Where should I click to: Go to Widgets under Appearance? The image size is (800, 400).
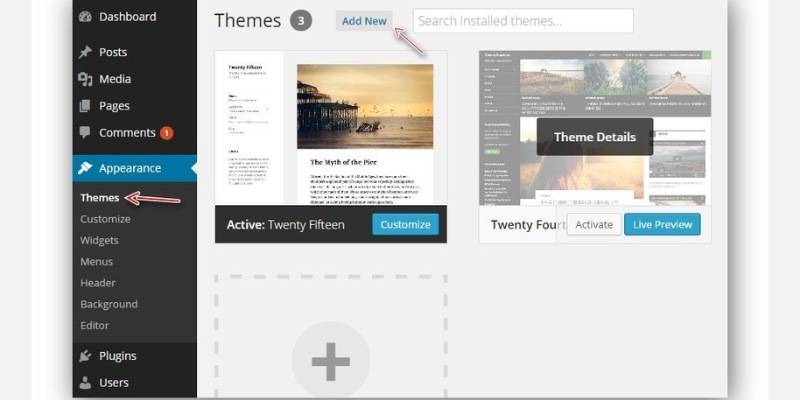tap(100, 240)
